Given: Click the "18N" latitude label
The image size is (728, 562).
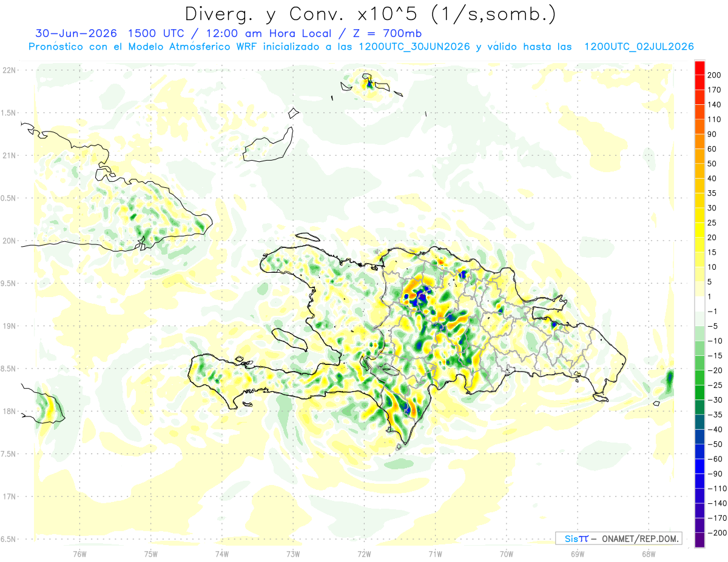Looking at the screenshot, I should tap(10, 411).
